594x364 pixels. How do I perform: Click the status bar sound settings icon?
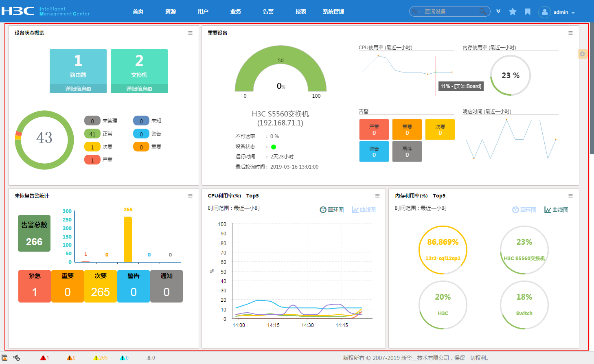17,358
